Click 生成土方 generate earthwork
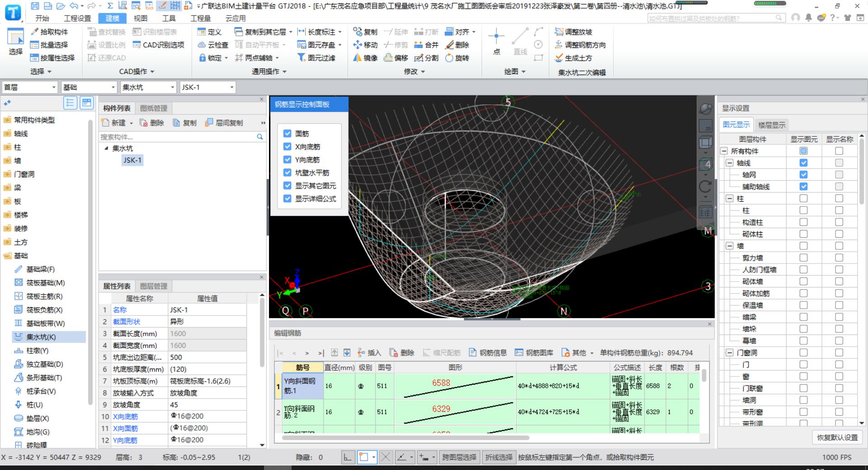This screenshot has height=470, width=868. coord(574,58)
